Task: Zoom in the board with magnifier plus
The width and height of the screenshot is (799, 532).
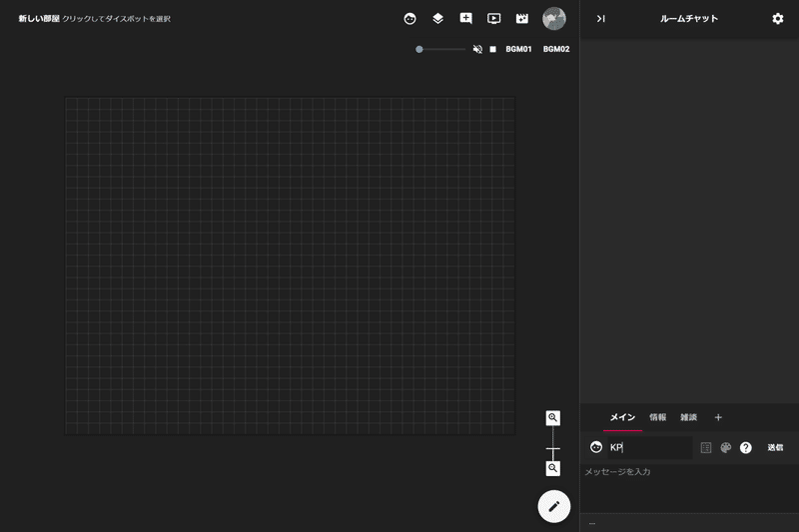Action: pos(553,418)
